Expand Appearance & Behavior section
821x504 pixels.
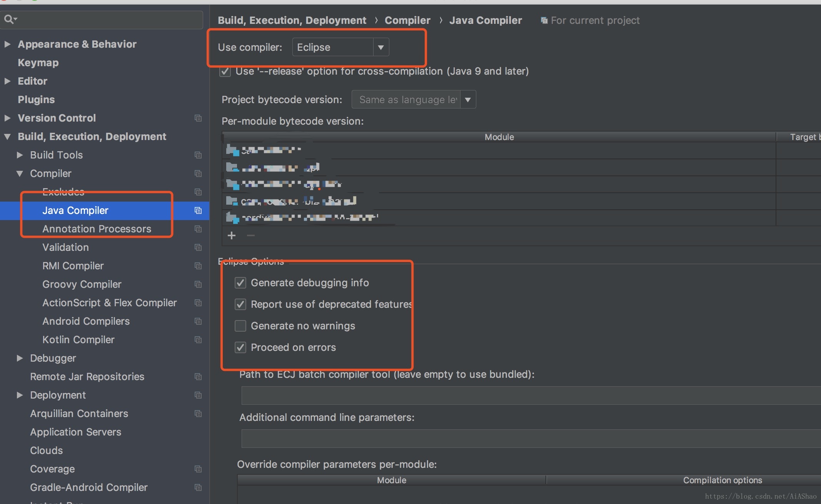click(x=7, y=44)
